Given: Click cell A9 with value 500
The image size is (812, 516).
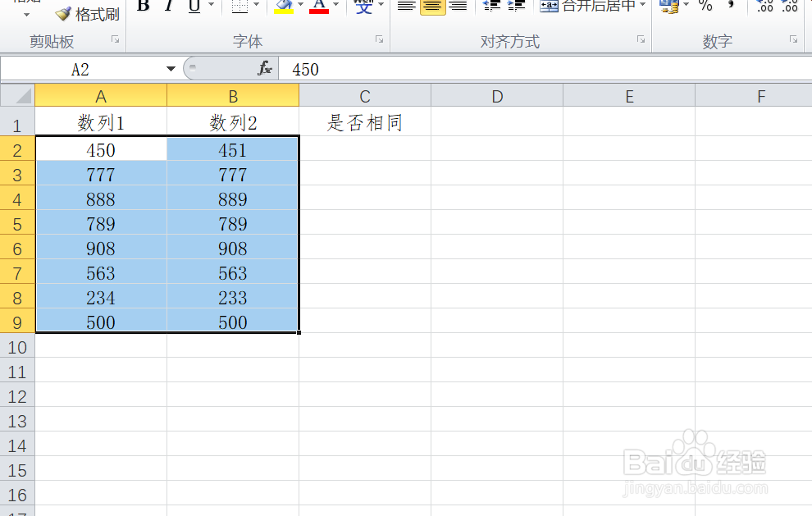Looking at the screenshot, I should coord(101,322).
